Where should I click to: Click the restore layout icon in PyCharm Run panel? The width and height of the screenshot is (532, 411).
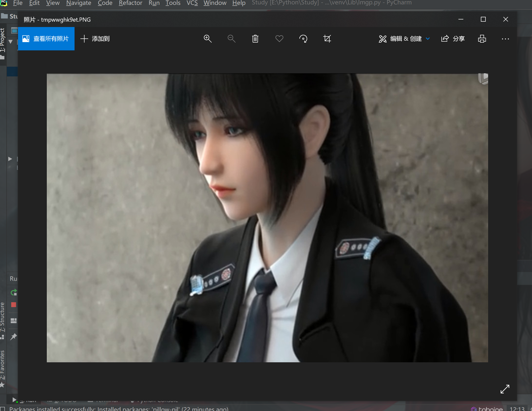tap(14, 321)
